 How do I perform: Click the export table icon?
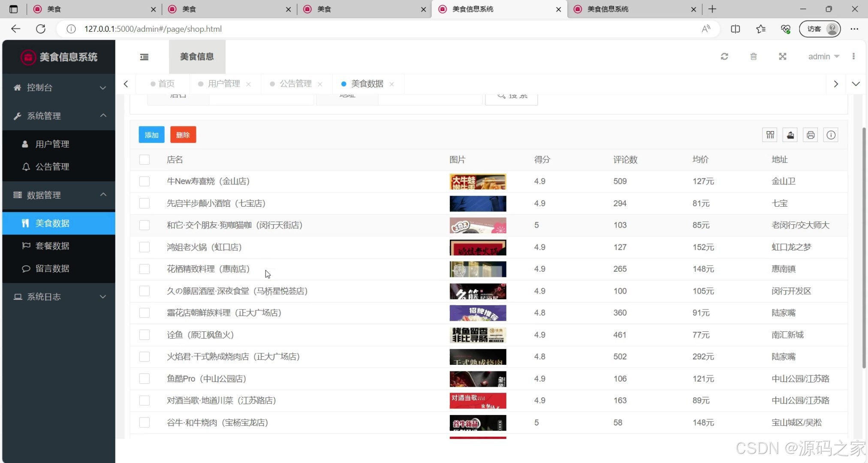[x=790, y=135]
